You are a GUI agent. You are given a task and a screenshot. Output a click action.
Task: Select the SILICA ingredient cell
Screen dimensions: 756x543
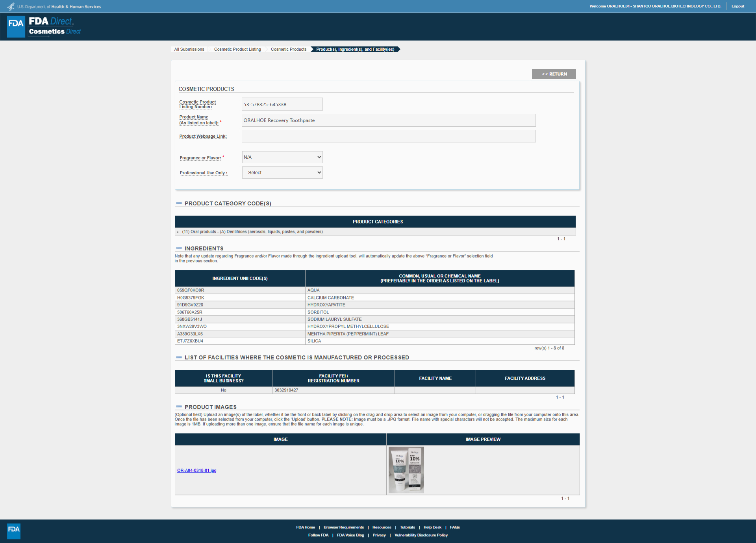pos(440,341)
